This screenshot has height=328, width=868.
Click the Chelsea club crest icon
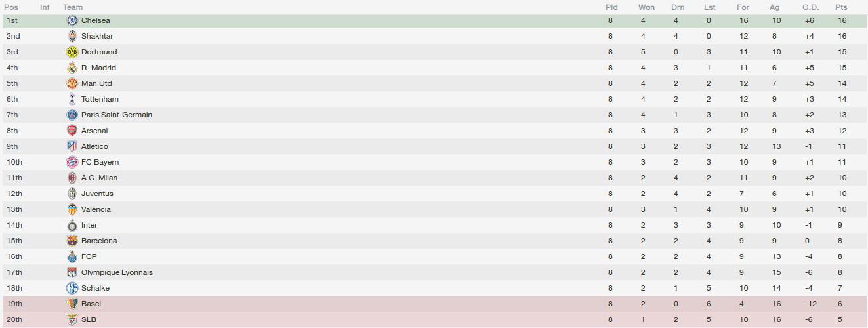(72, 20)
